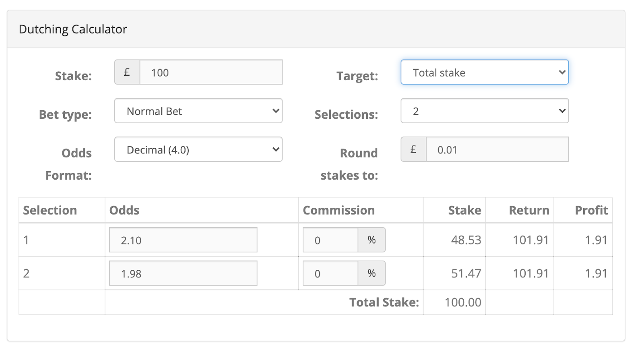The width and height of the screenshot is (644, 360).
Task: Click the Profit column header
Action: point(591,210)
